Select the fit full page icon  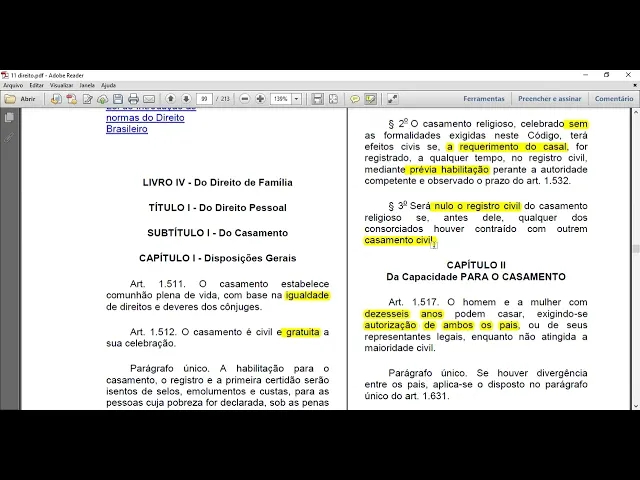tap(333, 99)
